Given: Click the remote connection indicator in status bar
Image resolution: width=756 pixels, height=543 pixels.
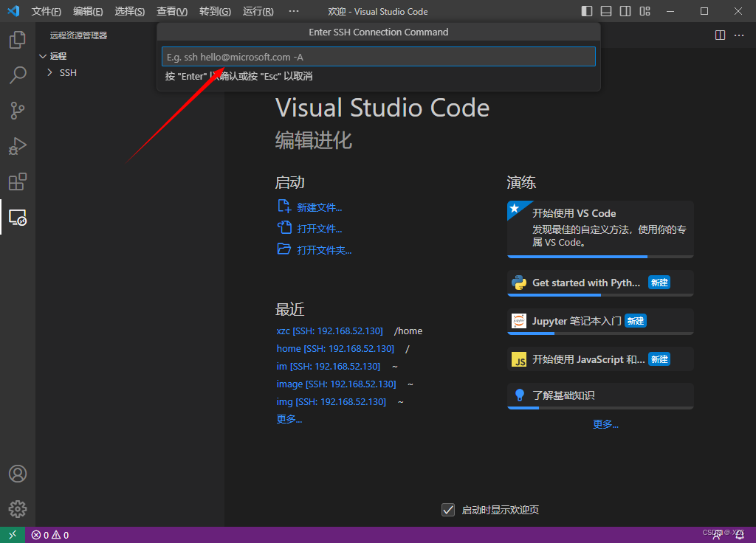Looking at the screenshot, I should pyautogui.click(x=11, y=534).
